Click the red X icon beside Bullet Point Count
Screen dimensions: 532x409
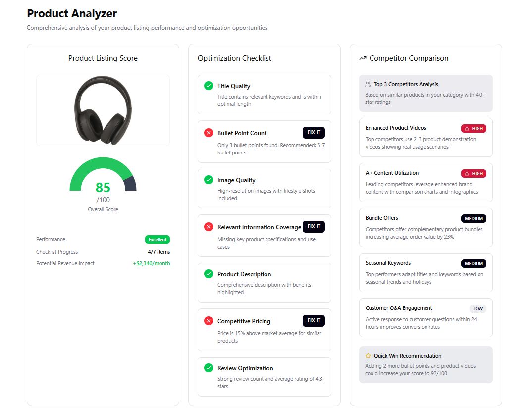pos(208,132)
